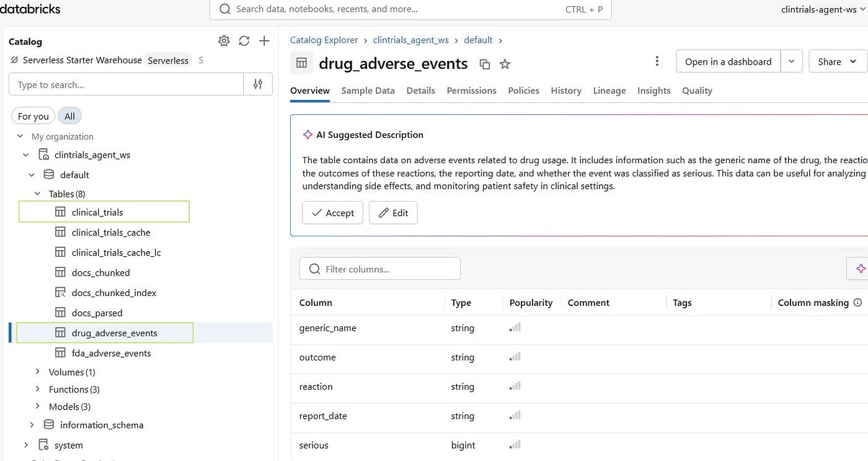
Task: View the History tab
Action: (x=566, y=91)
